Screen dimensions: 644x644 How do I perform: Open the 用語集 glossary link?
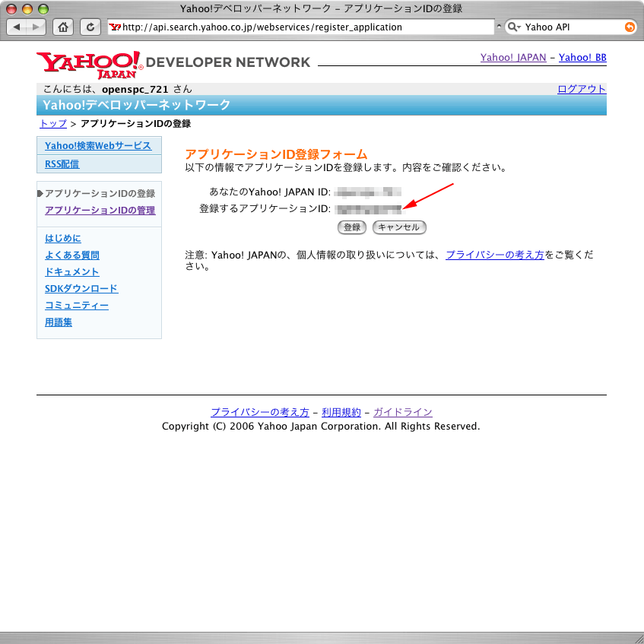point(59,322)
